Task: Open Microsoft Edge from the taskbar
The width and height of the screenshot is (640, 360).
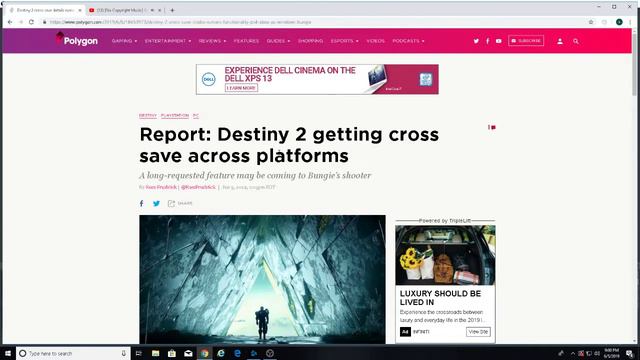Action: [x=237, y=353]
